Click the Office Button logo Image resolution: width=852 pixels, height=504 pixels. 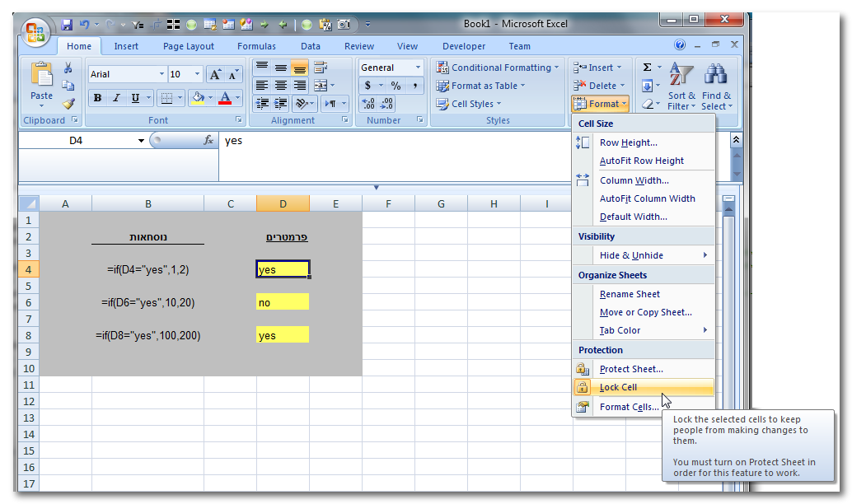pyautogui.click(x=37, y=32)
